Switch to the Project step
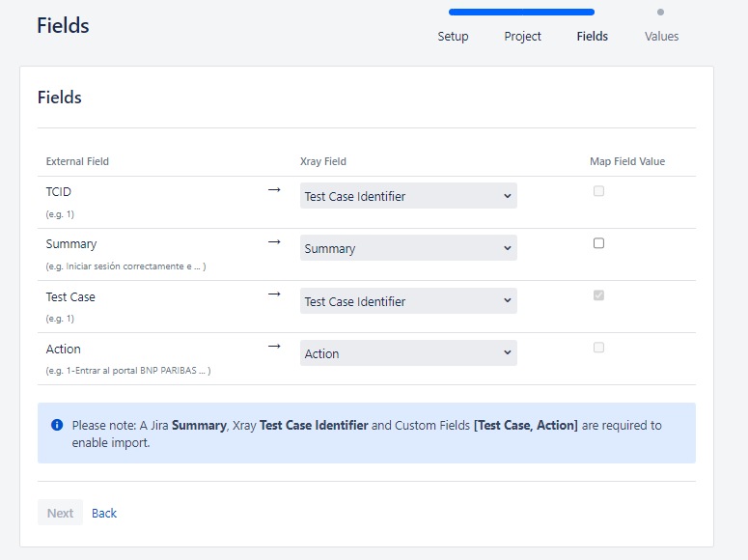748x560 pixels. coord(522,37)
